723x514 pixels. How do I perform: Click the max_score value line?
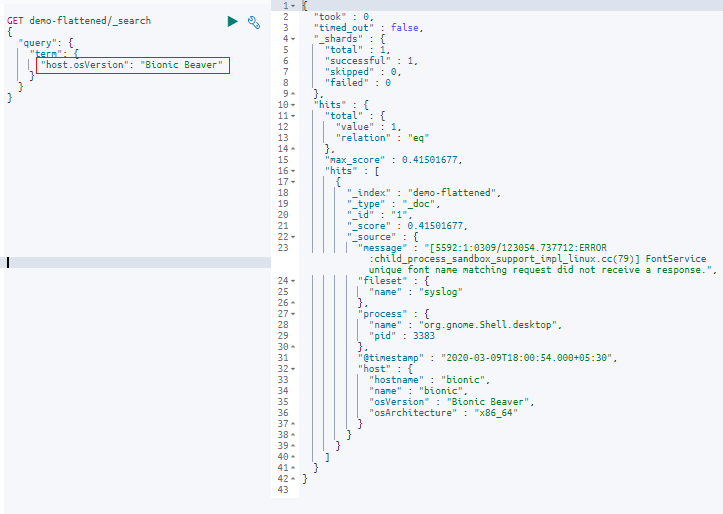click(x=393, y=160)
